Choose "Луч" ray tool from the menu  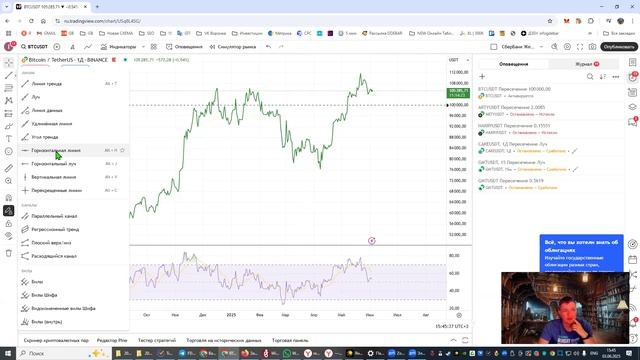(73, 97)
